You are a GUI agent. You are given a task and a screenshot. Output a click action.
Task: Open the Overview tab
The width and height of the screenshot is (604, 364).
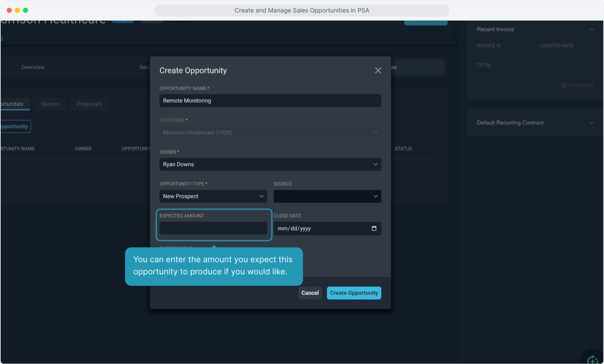coord(33,67)
